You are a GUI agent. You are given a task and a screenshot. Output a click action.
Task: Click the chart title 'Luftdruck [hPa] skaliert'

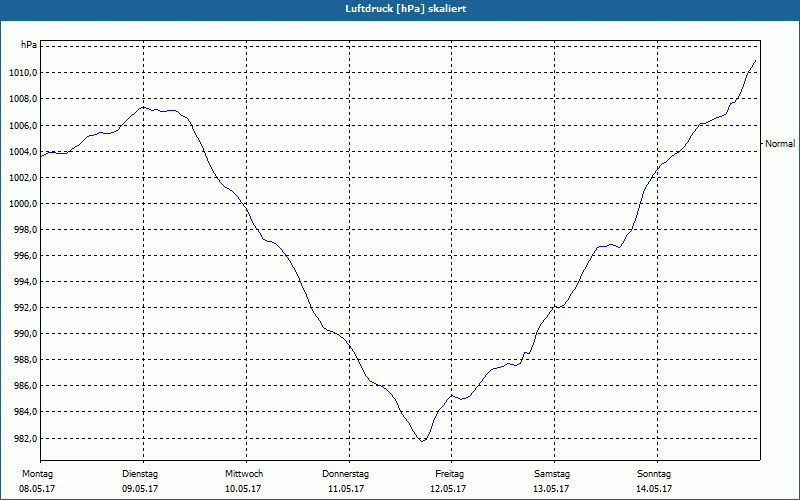405,9
